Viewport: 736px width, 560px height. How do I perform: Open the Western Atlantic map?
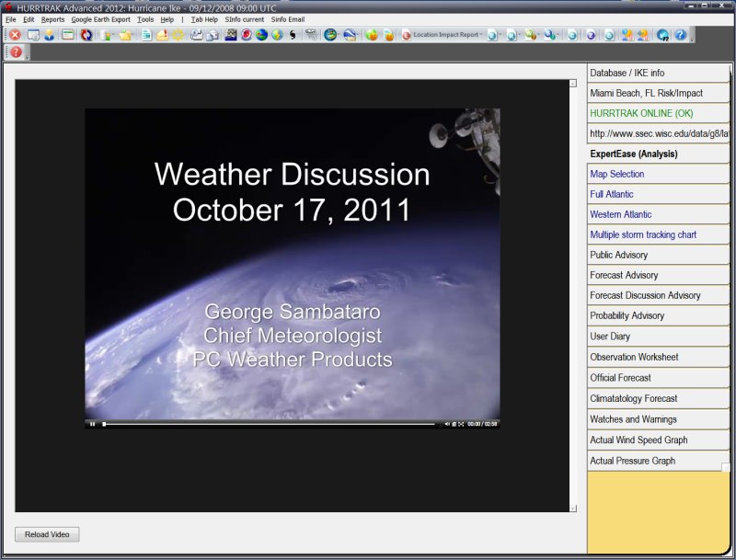coord(658,214)
